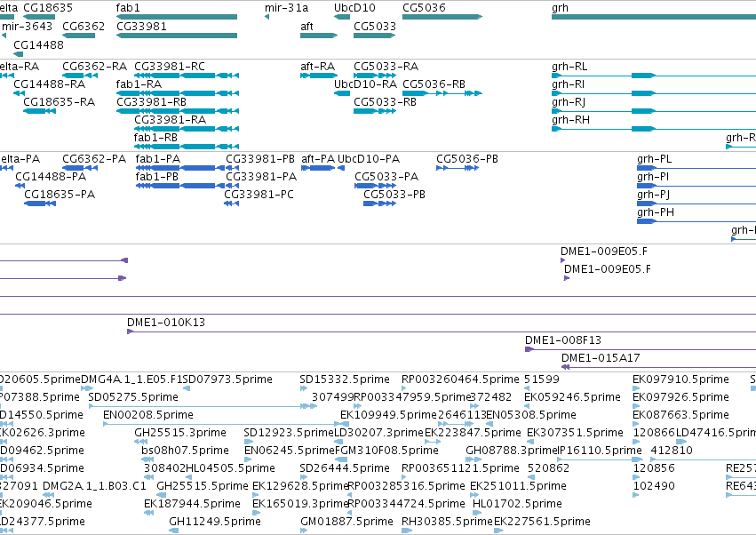Screen dimensions: 756x535
Task: Click protein CG33981-PC
Action: coord(232,204)
